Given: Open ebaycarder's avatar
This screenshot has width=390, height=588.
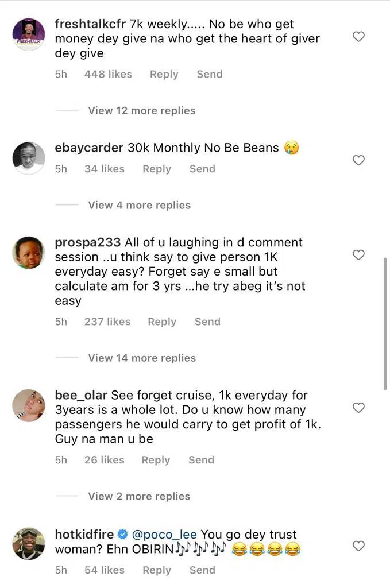Looking at the screenshot, I should click(x=29, y=158).
